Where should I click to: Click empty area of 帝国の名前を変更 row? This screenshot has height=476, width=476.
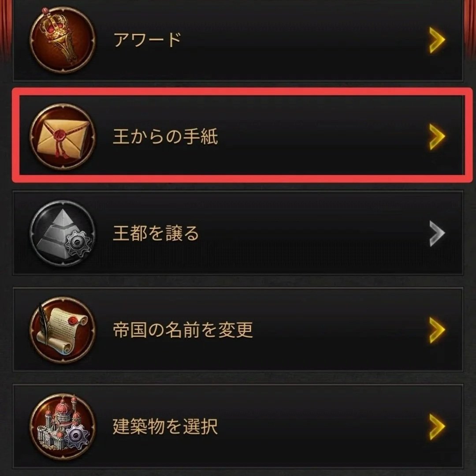pos(340,330)
